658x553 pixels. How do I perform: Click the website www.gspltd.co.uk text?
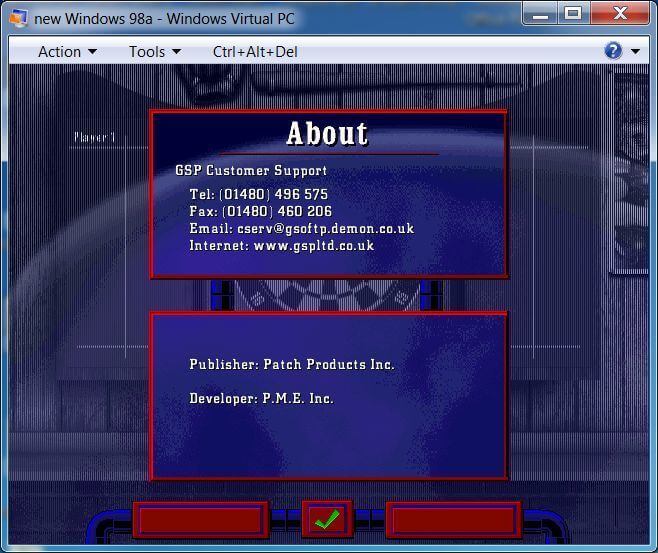(x=314, y=245)
